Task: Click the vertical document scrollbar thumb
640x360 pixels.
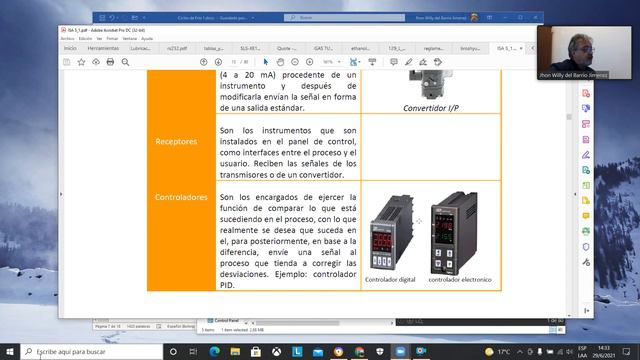Action: pyautogui.click(x=569, y=117)
